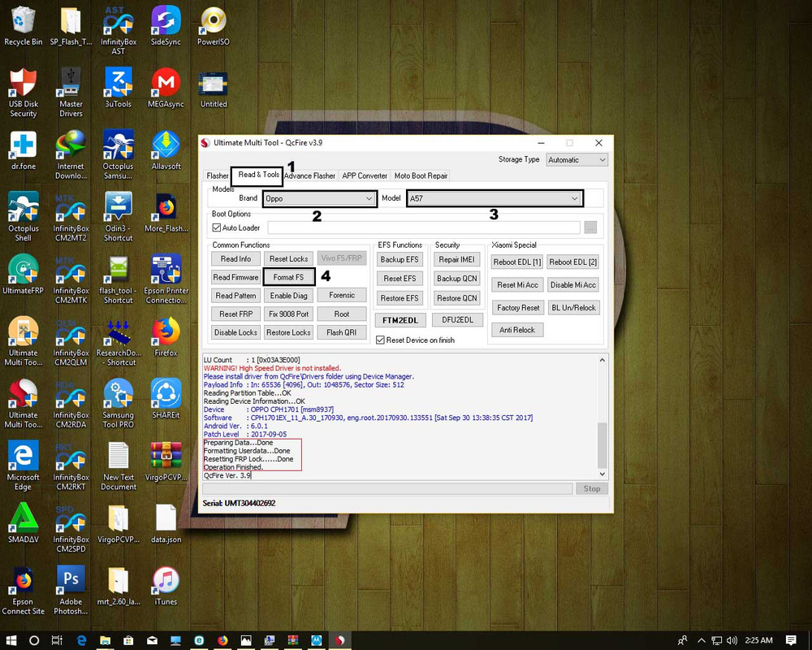Click the Flash QRI button
The image size is (812, 650).
pos(341,332)
